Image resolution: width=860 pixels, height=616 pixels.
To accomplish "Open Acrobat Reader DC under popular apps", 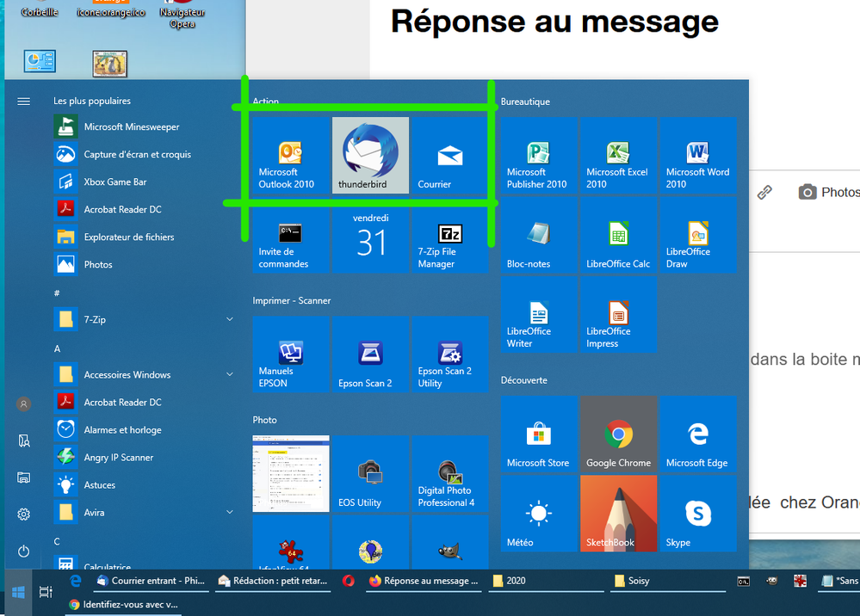I will [x=145, y=209].
